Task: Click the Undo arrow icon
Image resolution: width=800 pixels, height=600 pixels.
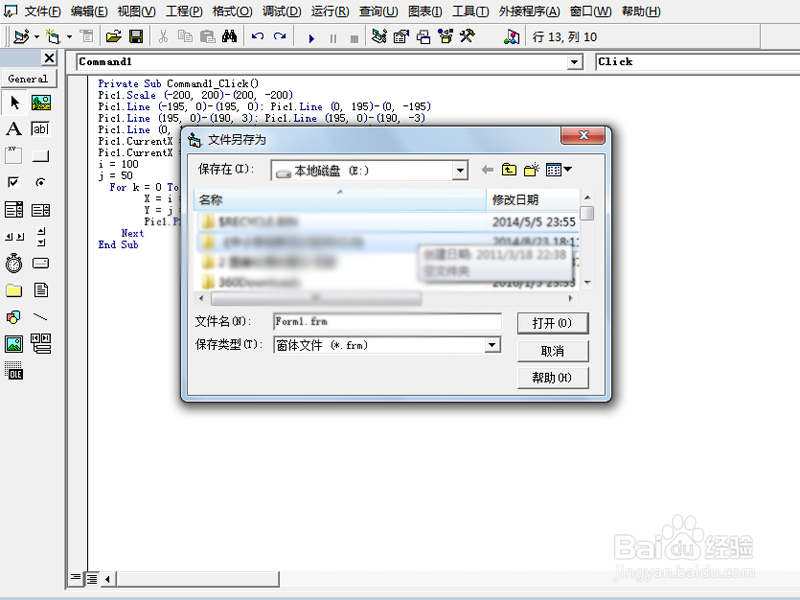Action: tap(257, 37)
